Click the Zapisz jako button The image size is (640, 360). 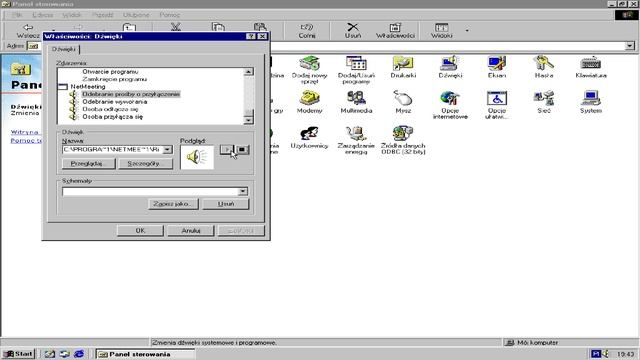coord(173,204)
